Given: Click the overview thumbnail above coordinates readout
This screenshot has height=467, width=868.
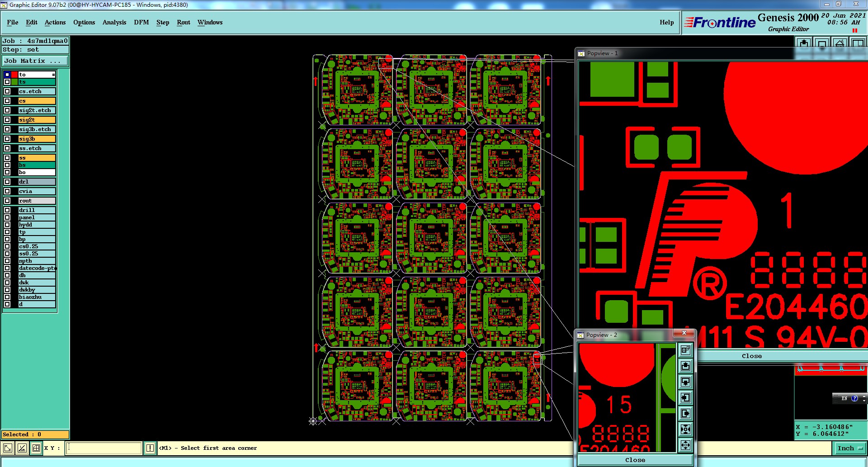Looking at the screenshot, I should 831,392.
